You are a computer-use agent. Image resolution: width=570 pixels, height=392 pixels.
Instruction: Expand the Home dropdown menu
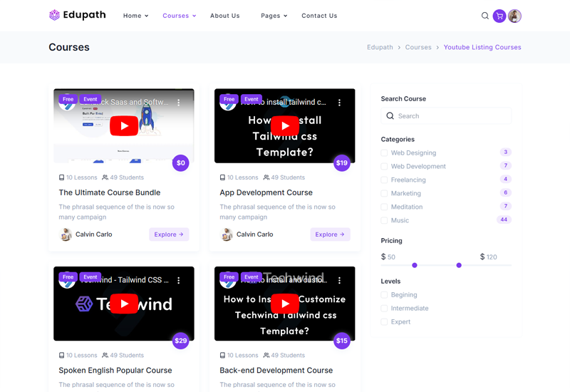[135, 16]
